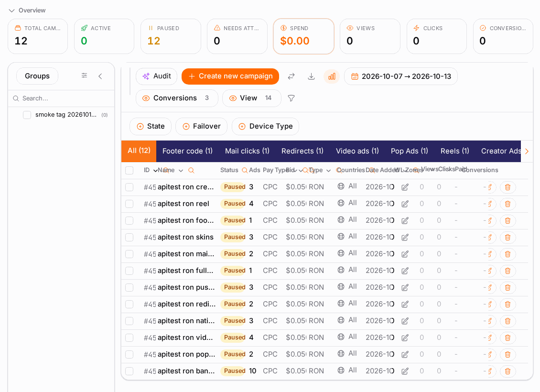Open the groups filter settings icon
The image size is (540, 392).
click(x=85, y=76)
